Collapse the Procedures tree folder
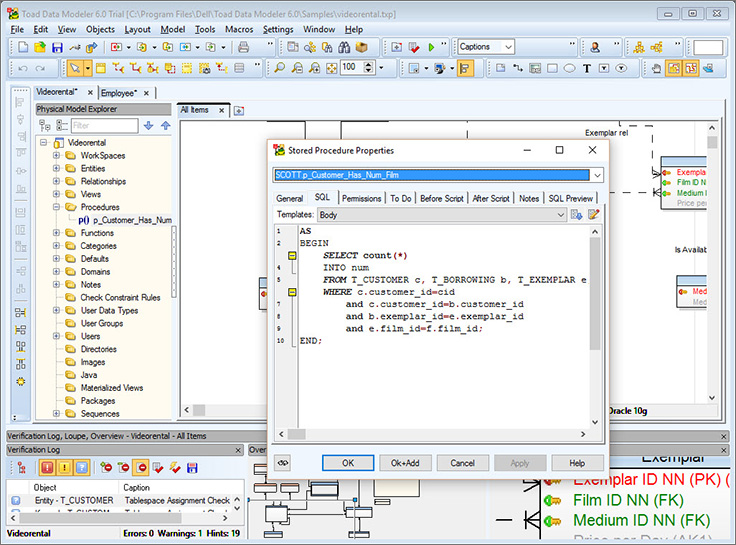This screenshot has height=545, width=736. pos(56,207)
